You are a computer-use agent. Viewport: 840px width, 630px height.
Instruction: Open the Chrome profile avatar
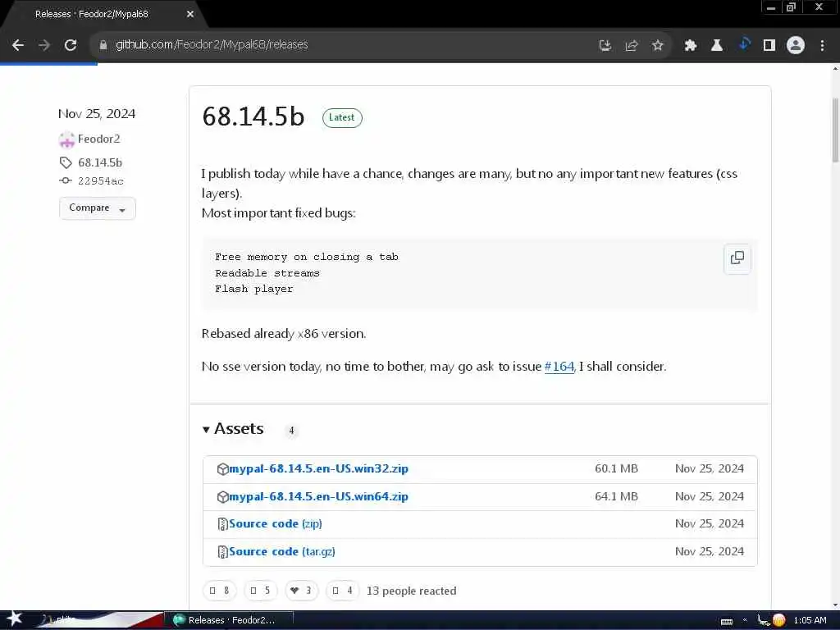click(x=796, y=46)
